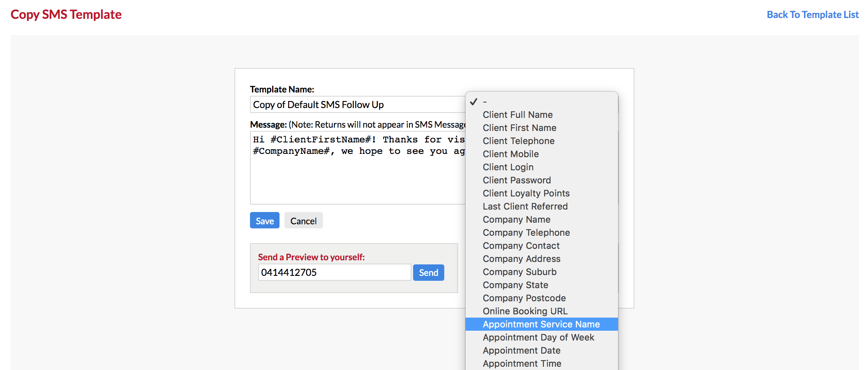Click into the SMS message text area

point(357,176)
